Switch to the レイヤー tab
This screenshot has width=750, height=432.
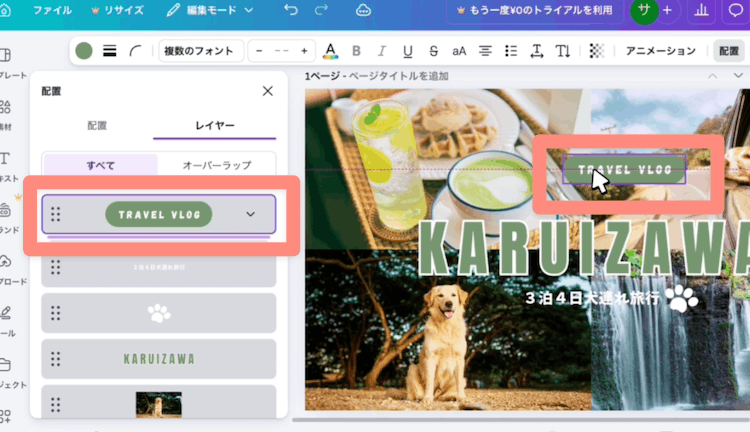point(215,125)
